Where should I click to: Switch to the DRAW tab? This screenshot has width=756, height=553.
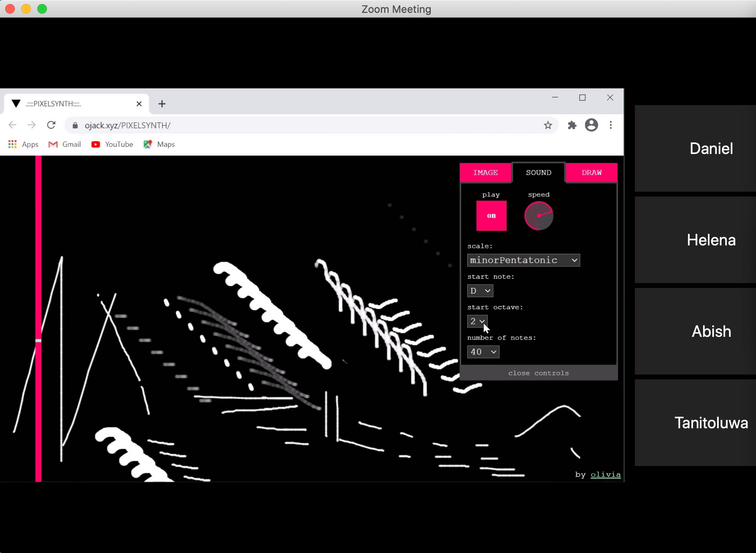591,172
